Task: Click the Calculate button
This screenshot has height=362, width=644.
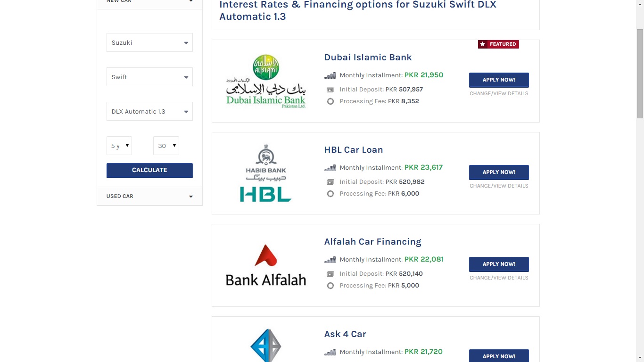Action: click(x=149, y=170)
